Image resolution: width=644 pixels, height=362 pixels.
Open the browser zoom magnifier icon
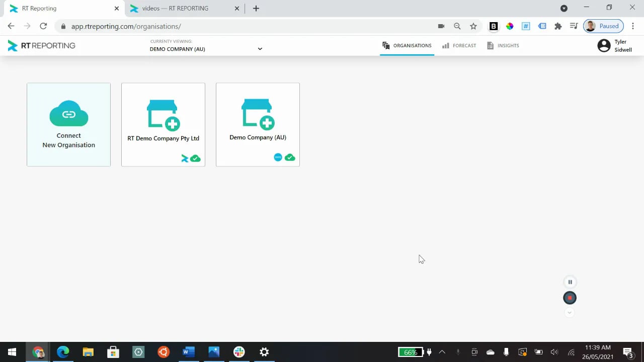457,26
